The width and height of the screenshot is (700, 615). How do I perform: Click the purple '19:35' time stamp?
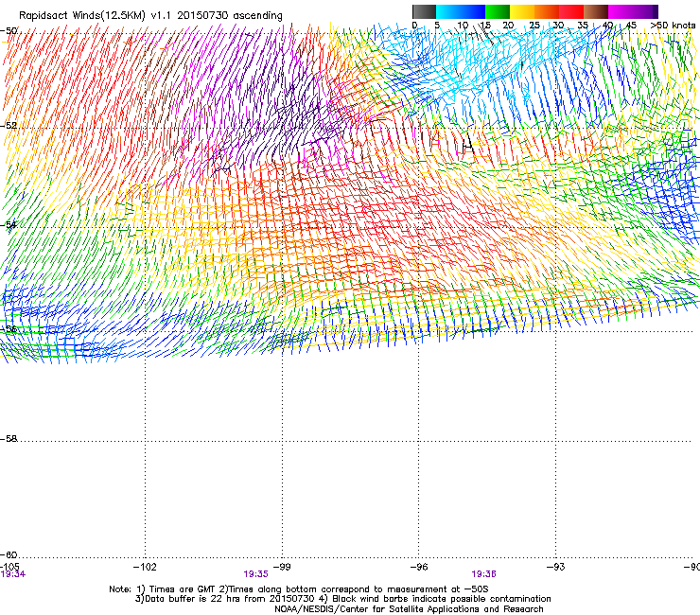point(255,574)
